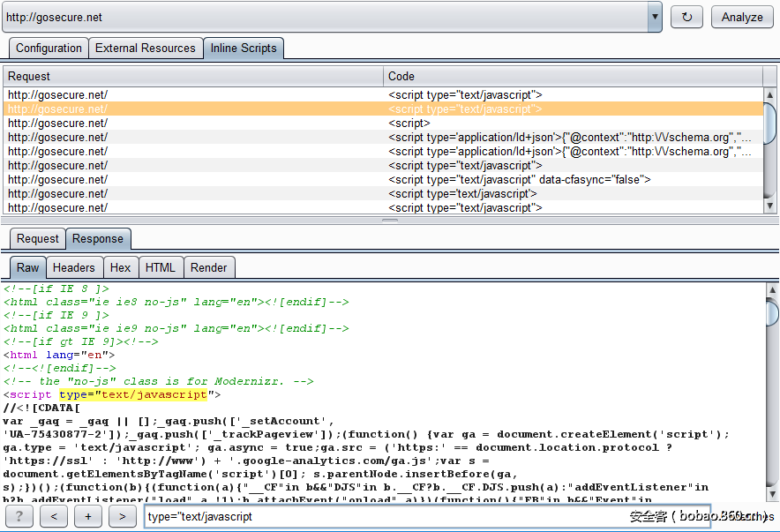Sort by the Code column header
Viewport: 780px width, 532px height.
coord(574,76)
